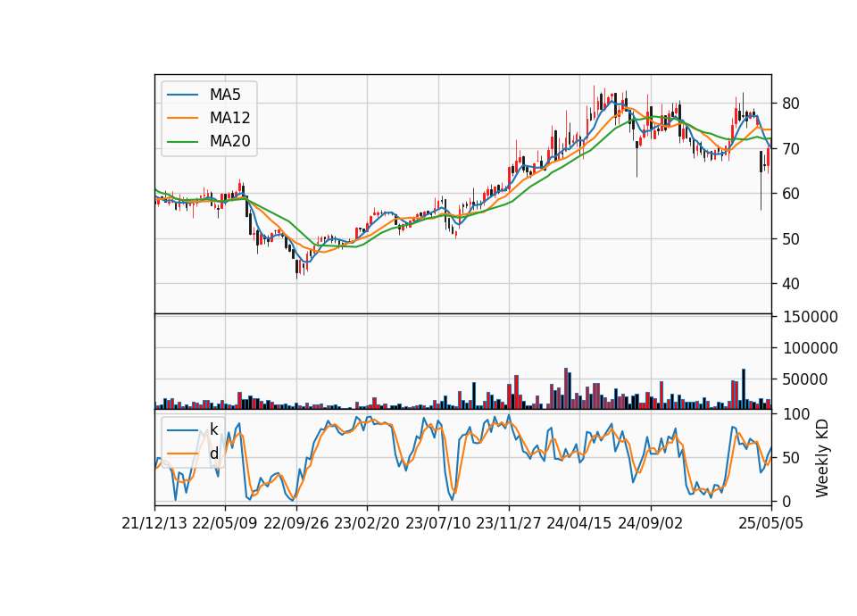Click the 23/11/27 date tick label

[509, 524]
